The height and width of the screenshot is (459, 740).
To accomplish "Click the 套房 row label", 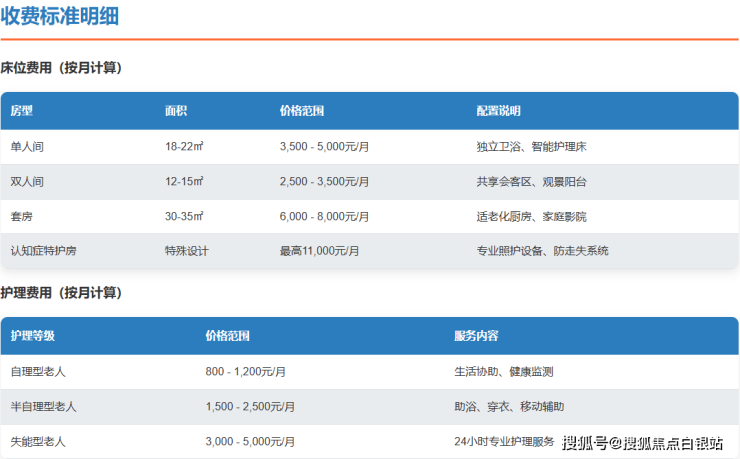I will (22, 216).
